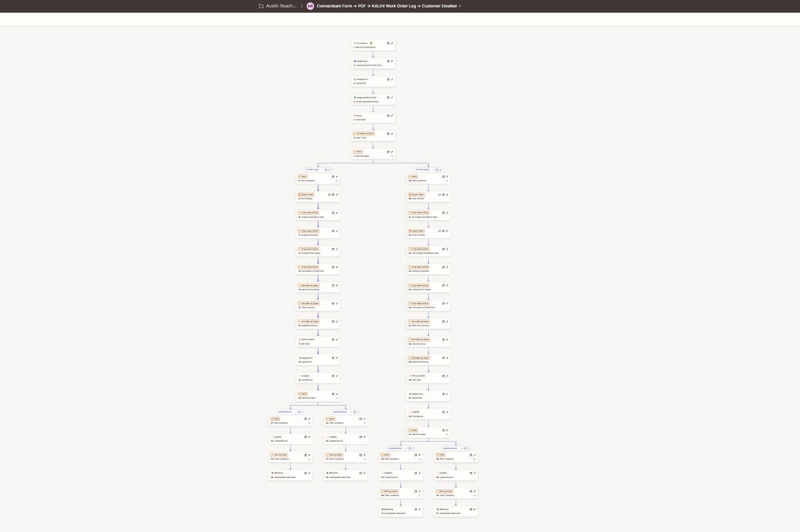Click the copy icon on step 19 Find Record
Viewport: 800px width, 532px height.
click(333, 376)
